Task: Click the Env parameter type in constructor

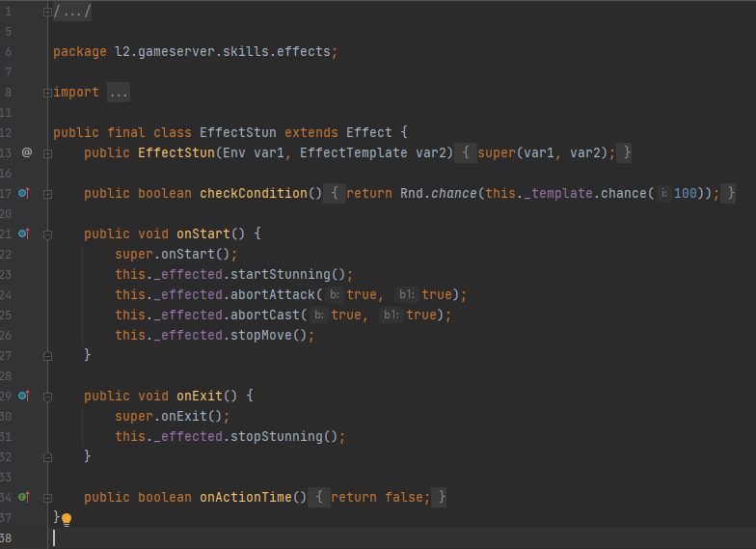Action: [x=233, y=152]
